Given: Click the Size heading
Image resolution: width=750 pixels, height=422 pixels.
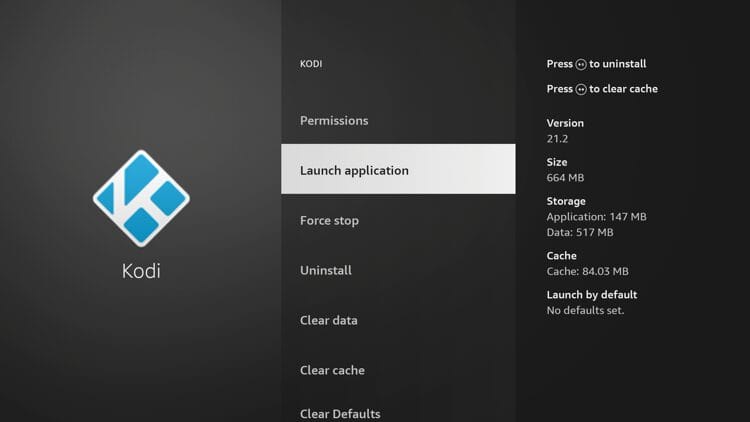Looking at the screenshot, I should [557, 162].
